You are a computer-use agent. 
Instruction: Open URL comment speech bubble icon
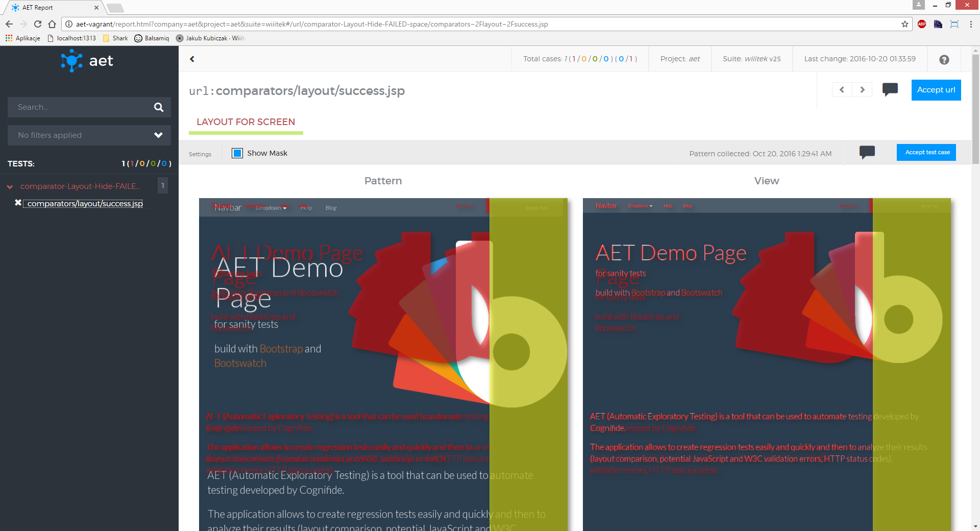pos(890,89)
